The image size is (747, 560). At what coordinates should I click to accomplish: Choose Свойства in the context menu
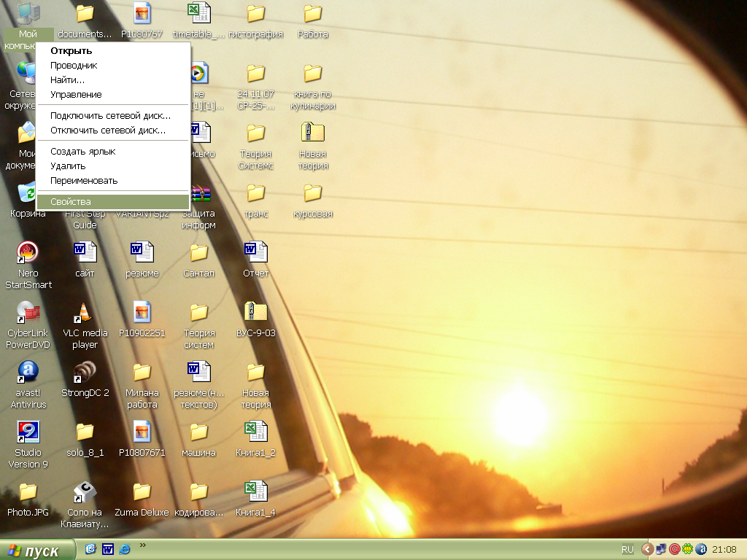[113, 201]
